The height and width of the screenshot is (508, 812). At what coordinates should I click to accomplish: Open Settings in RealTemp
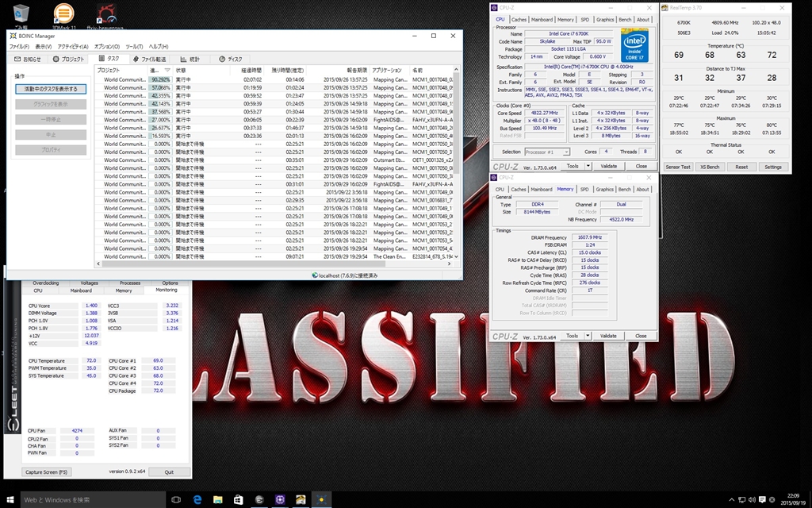(773, 167)
